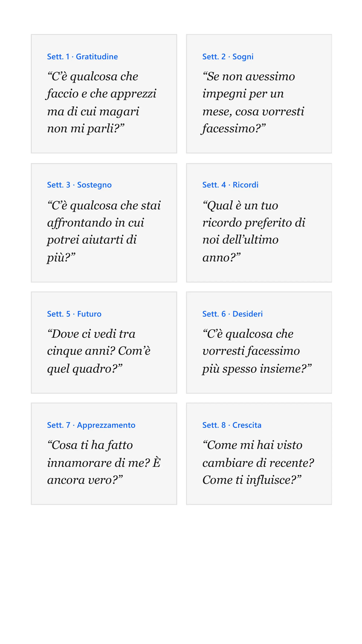Click the Sett. 7 Apprezzamento label

91,425
